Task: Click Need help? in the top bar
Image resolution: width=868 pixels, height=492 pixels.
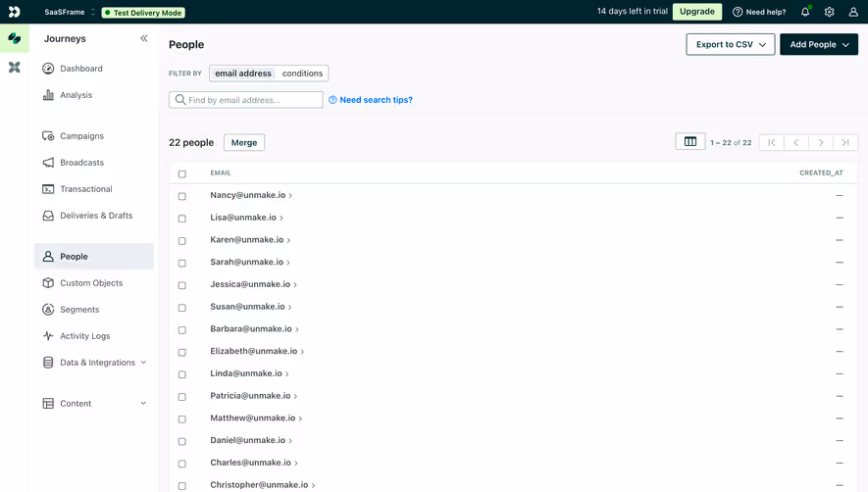Action: click(759, 12)
